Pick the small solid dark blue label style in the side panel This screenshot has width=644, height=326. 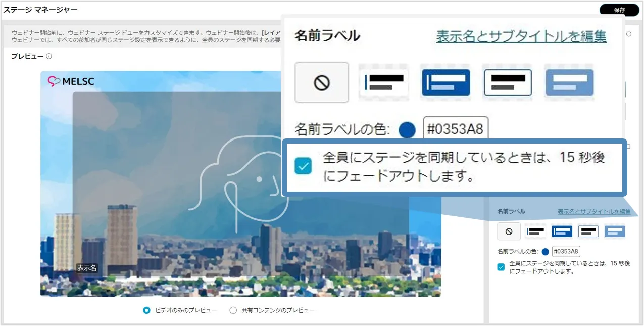[x=562, y=231]
